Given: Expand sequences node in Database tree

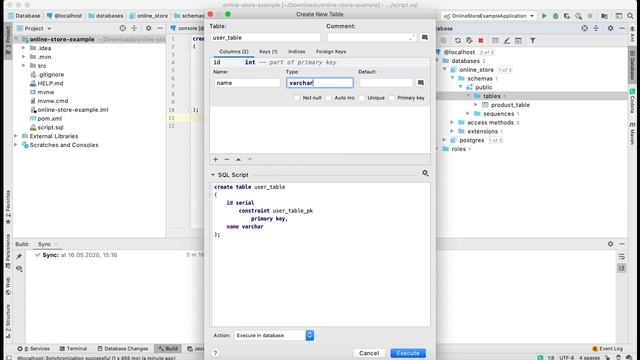Looking at the screenshot, I should pos(468,113).
